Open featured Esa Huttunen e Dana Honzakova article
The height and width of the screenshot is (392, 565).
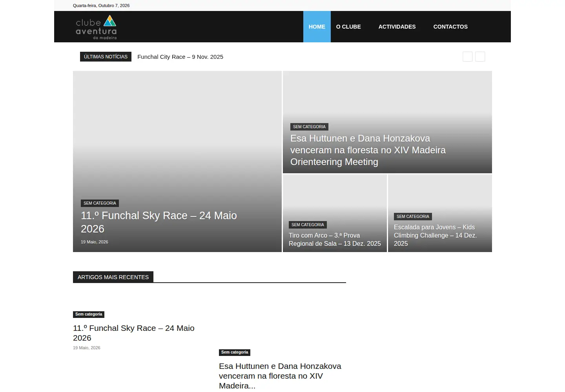tap(368, 150)
